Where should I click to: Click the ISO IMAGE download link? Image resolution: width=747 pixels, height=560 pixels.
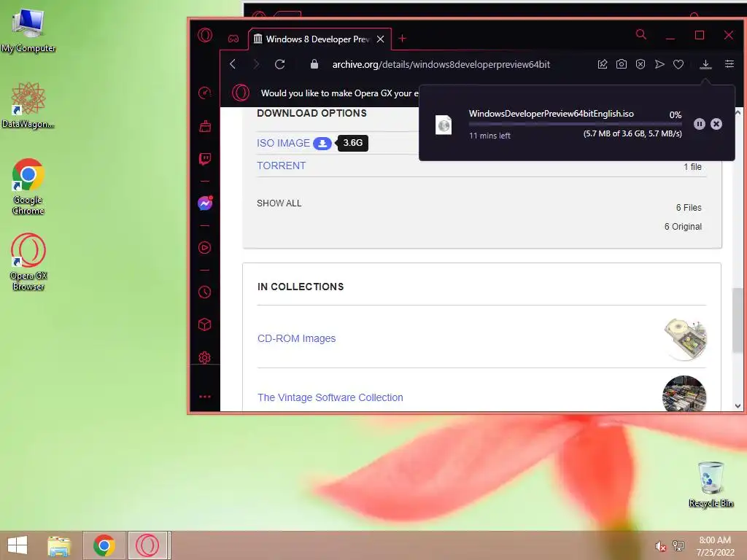(x=283, y=143)
